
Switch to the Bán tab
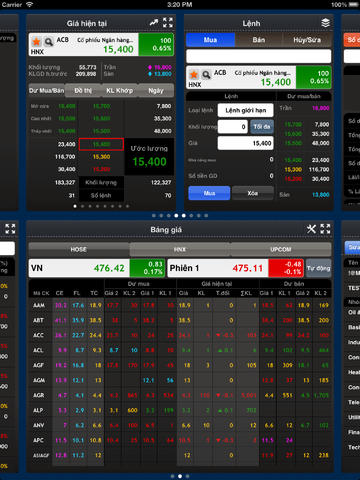pos(259,40)
